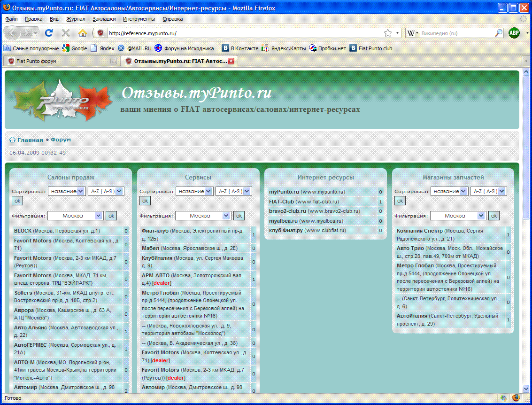532x405 pixels.
Task: Open the FIAT-Club internet resource link
Action: point(281,202)
